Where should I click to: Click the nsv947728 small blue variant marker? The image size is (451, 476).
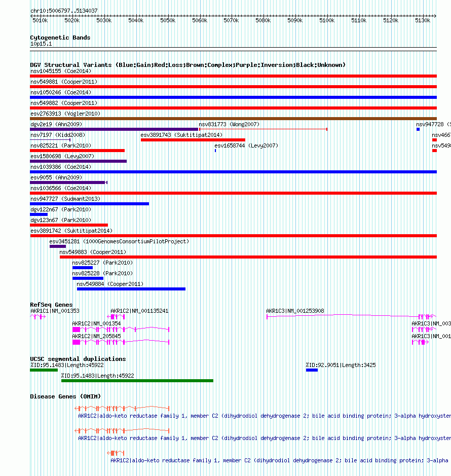(418, 129)
